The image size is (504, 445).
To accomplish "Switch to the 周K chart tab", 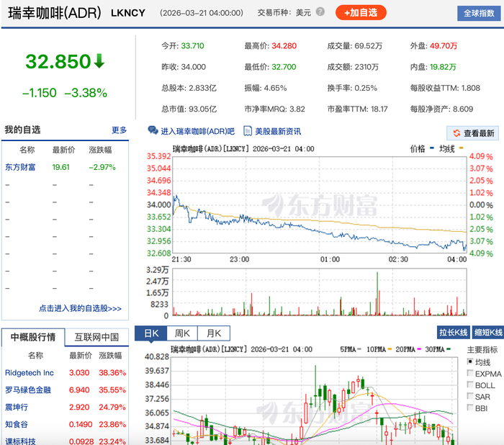I will point(181,333).
